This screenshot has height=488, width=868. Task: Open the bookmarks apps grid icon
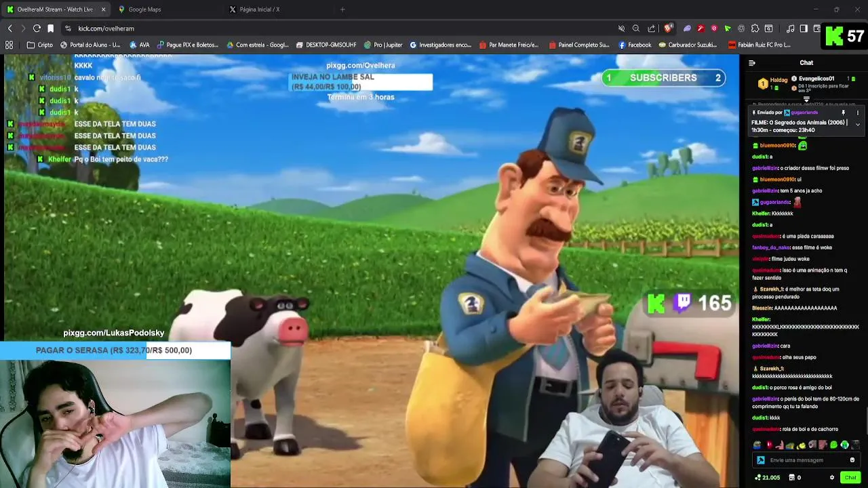[x=9, y=45]
